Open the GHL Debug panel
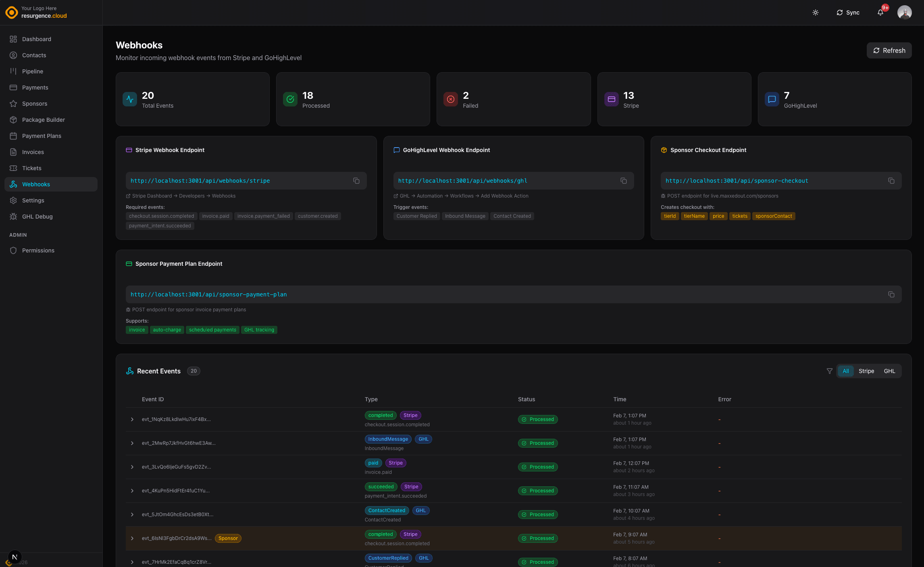The image size is (924, 567). click(36, 217)
